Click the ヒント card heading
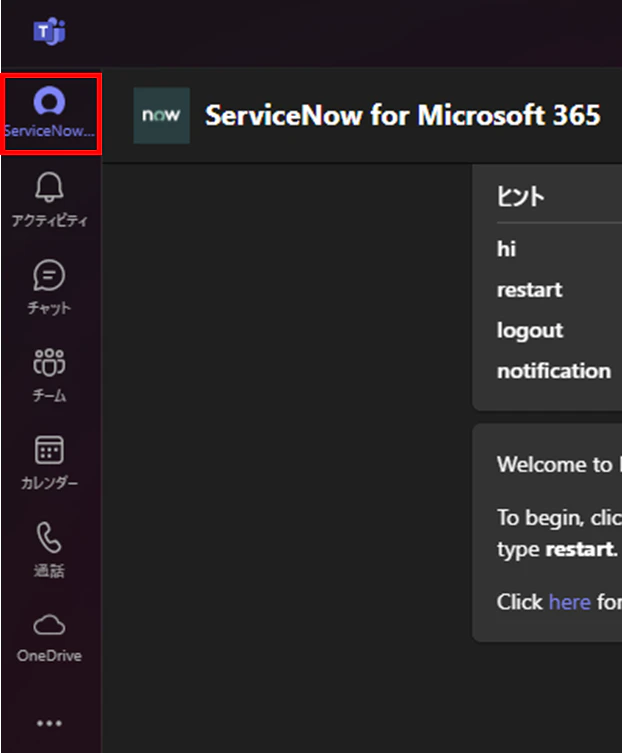 (521, 196)
